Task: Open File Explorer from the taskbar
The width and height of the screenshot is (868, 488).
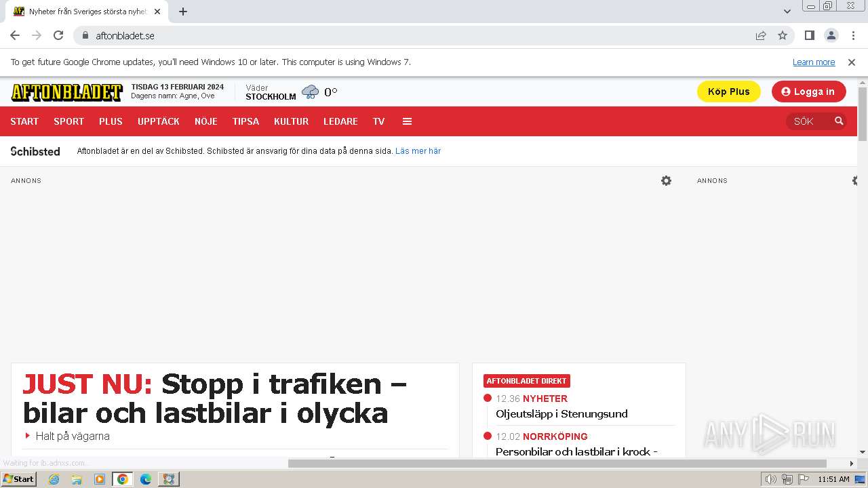Action: click(x=77, y=479)
